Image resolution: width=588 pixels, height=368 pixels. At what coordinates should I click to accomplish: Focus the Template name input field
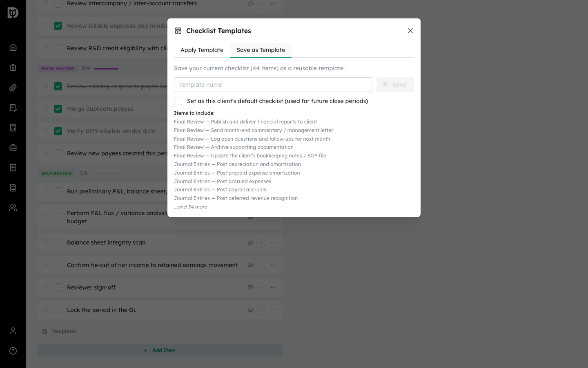pos(273,85)
